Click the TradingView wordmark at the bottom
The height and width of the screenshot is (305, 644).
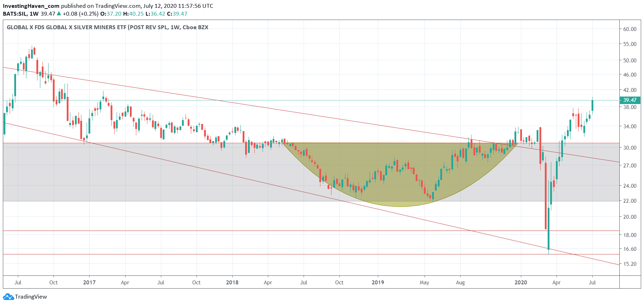pyautogui.click(x=31, y=297)
